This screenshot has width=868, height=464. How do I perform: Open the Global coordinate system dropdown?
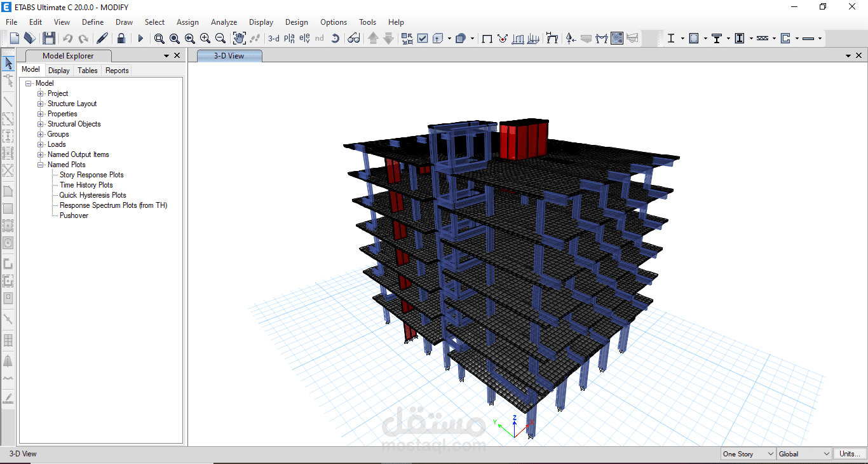pyautogui.click(x=804, y=454)
